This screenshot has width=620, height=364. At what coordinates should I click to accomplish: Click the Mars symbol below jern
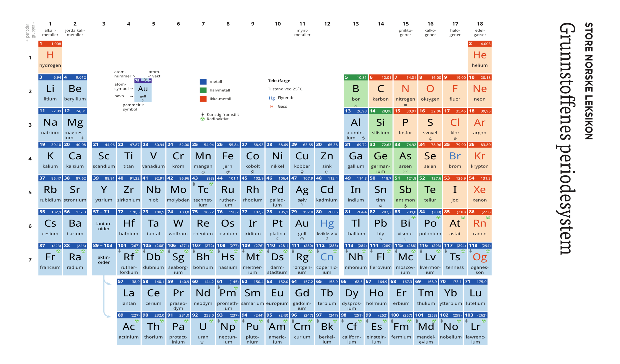point(228,172)
